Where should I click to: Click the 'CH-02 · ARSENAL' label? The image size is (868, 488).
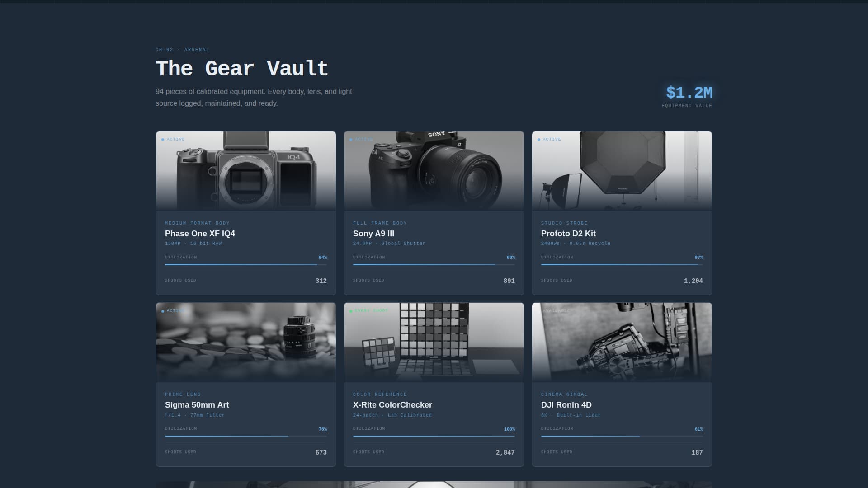[x=182, y=50]
